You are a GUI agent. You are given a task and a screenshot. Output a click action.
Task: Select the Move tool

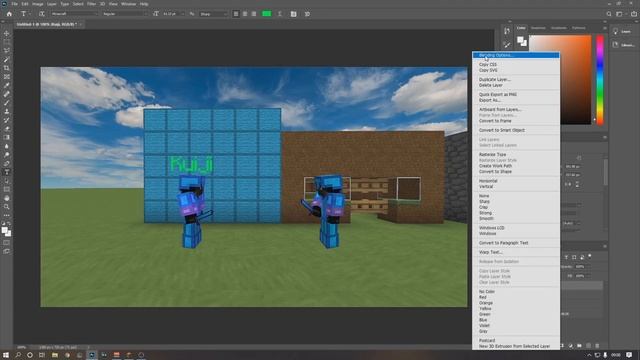point(7,33)
